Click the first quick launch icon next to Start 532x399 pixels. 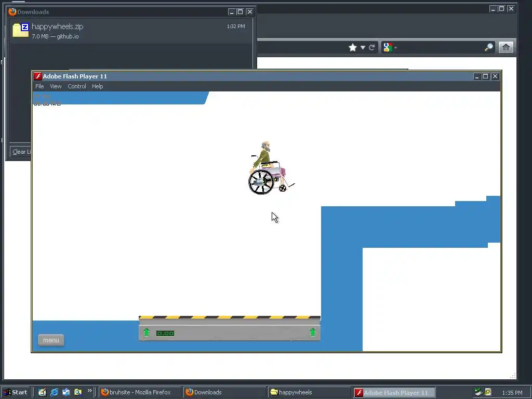42,392
